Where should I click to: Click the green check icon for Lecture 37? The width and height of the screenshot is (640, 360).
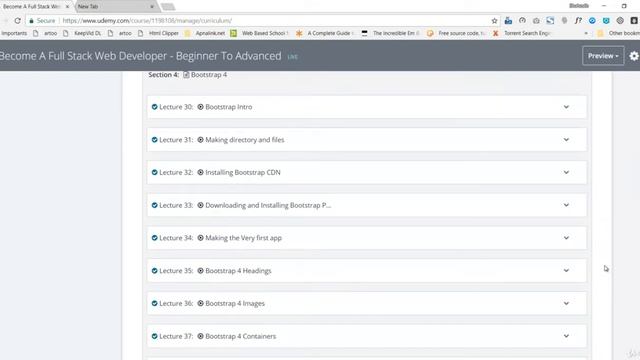[x=154, y=336]
